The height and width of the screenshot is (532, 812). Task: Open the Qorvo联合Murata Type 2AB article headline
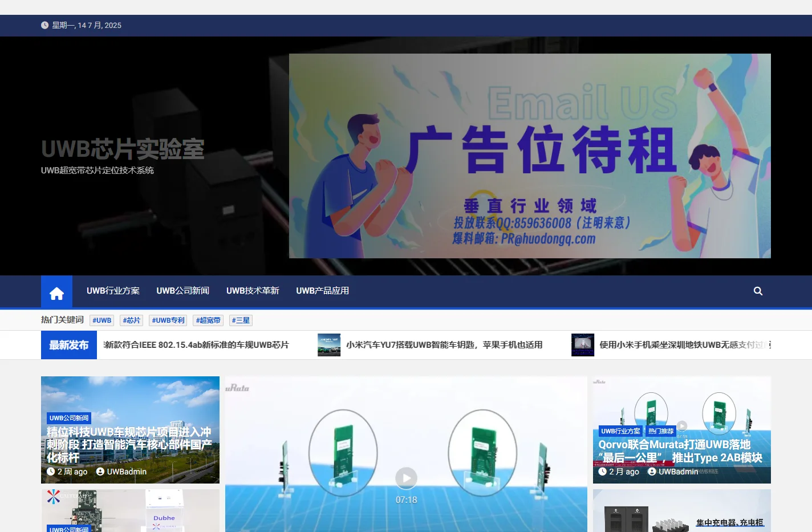[680, 451]
